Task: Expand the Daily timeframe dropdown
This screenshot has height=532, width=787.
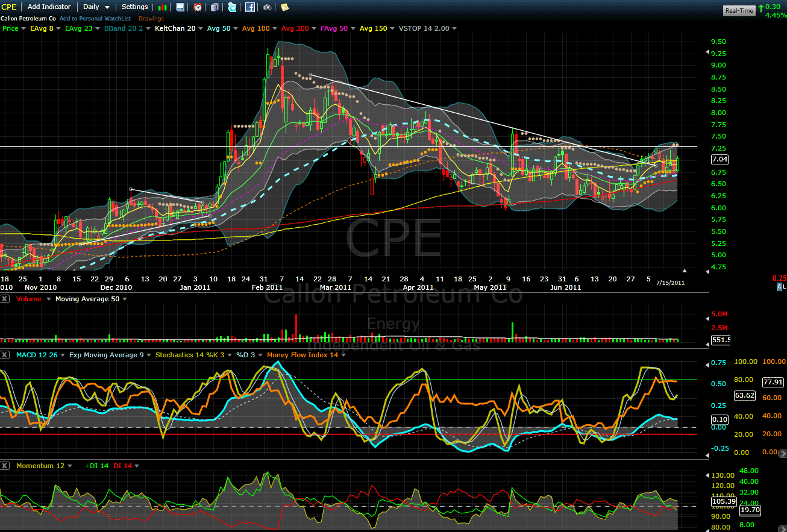Action: coord(96,7)
